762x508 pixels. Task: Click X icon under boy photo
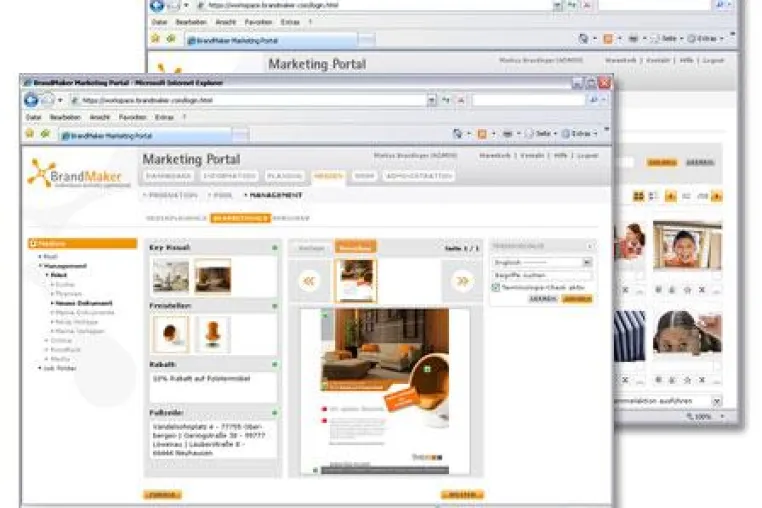click(x=702, y=290)
